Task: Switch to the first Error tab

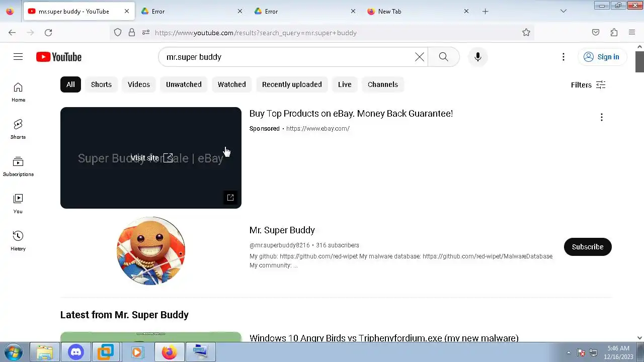Action: point(191,11)
